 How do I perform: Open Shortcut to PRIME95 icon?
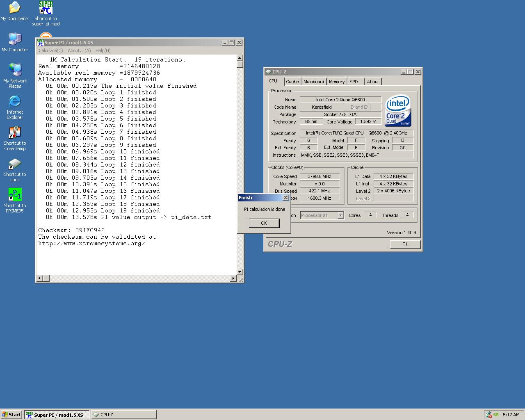pos(15,201)
